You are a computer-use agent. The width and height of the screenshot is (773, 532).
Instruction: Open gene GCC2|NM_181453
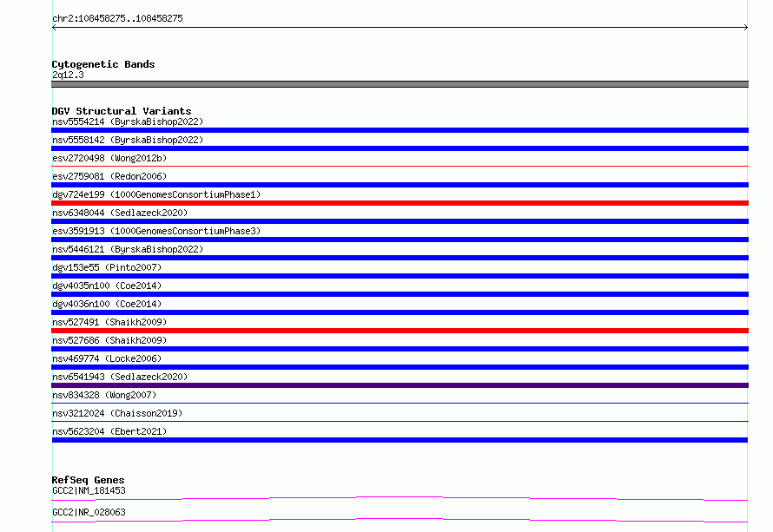click(89, 490)
